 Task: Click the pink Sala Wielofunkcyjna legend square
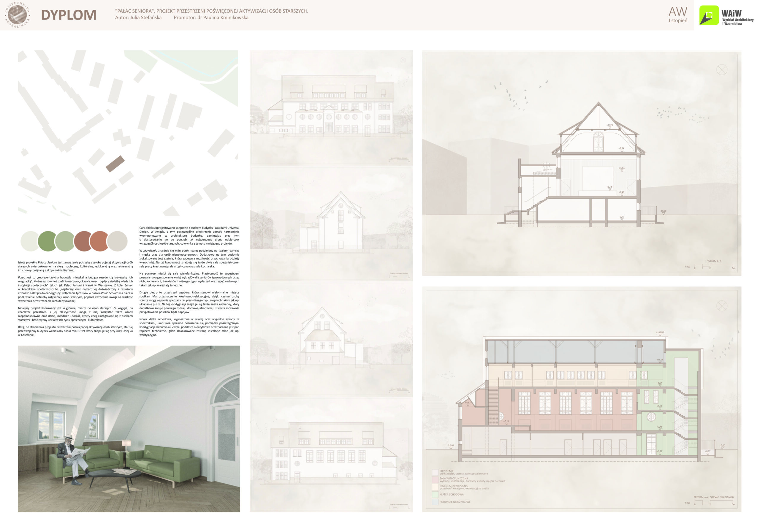coord(435,479)
